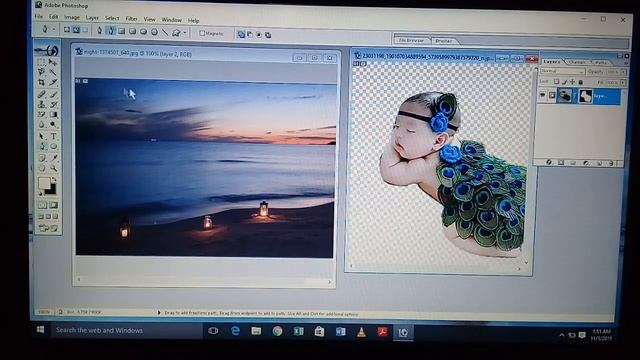
Task: Choose the Shape tool in toolbox
Action: click(53, 147)
